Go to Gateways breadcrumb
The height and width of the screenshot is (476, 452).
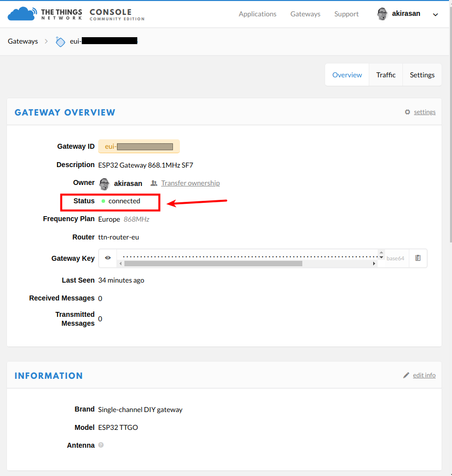pyautogui.click(x=23, y=41)
